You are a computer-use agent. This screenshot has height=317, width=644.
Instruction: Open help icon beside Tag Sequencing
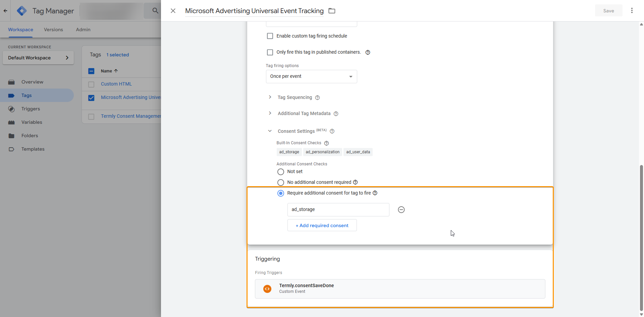tap(317, 98)
